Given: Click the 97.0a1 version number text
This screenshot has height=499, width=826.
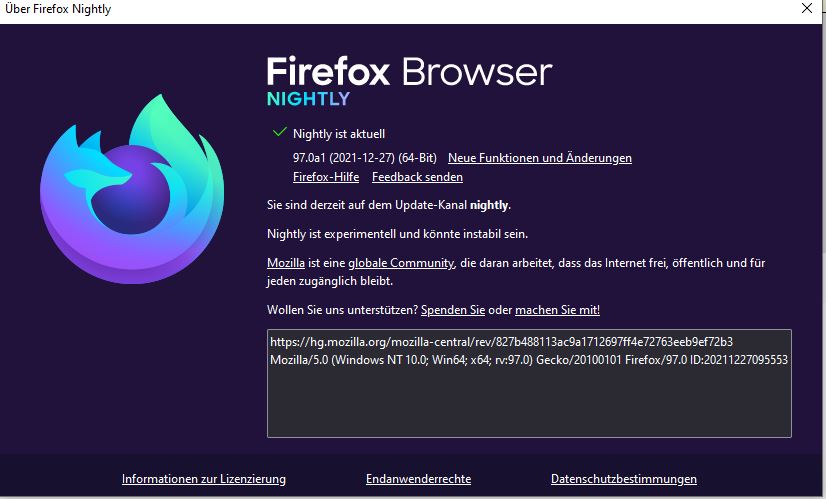Looking at the screenshot, I should (309, 158).
